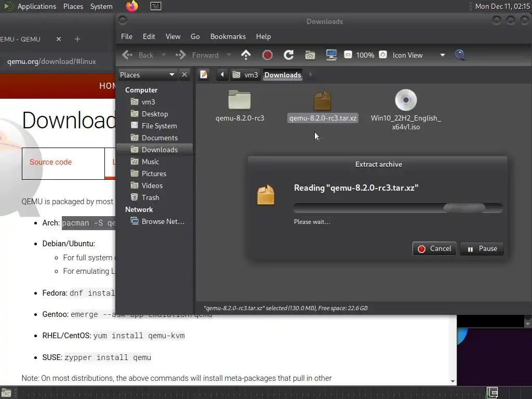Viewport: 532px width, 399px height.
Task: Open the Applications menu in top panel
Action: [37, 6]
